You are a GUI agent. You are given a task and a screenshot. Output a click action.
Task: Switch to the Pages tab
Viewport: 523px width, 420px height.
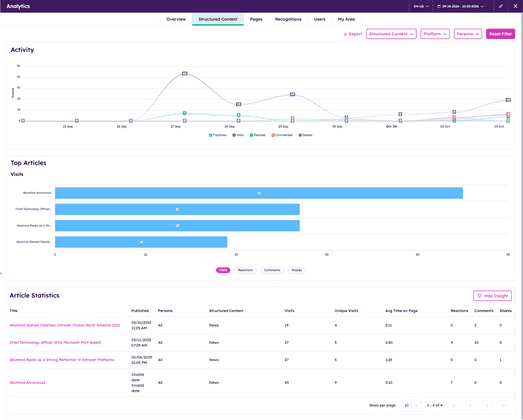click(x=256, y=19)
